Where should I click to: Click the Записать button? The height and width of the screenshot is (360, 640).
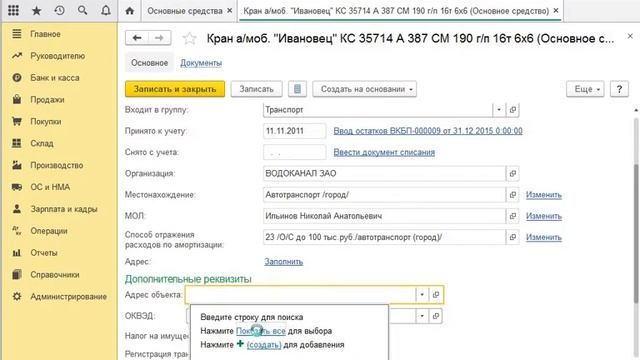256,89
